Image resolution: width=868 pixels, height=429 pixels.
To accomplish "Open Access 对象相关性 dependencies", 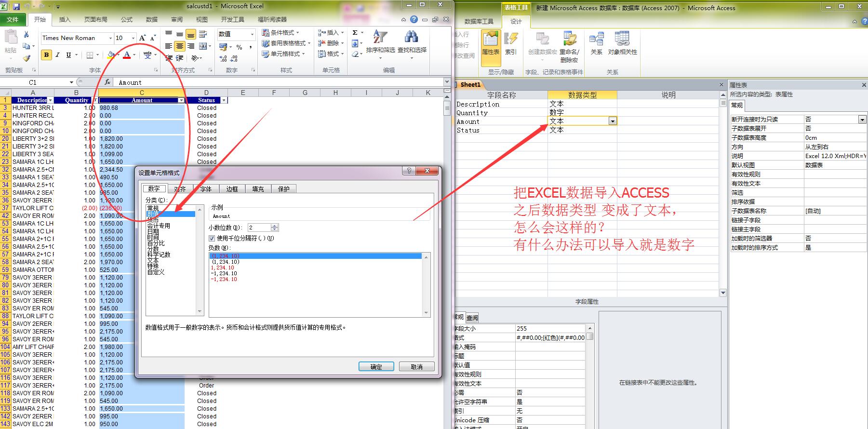I will (x=622, y=43).
